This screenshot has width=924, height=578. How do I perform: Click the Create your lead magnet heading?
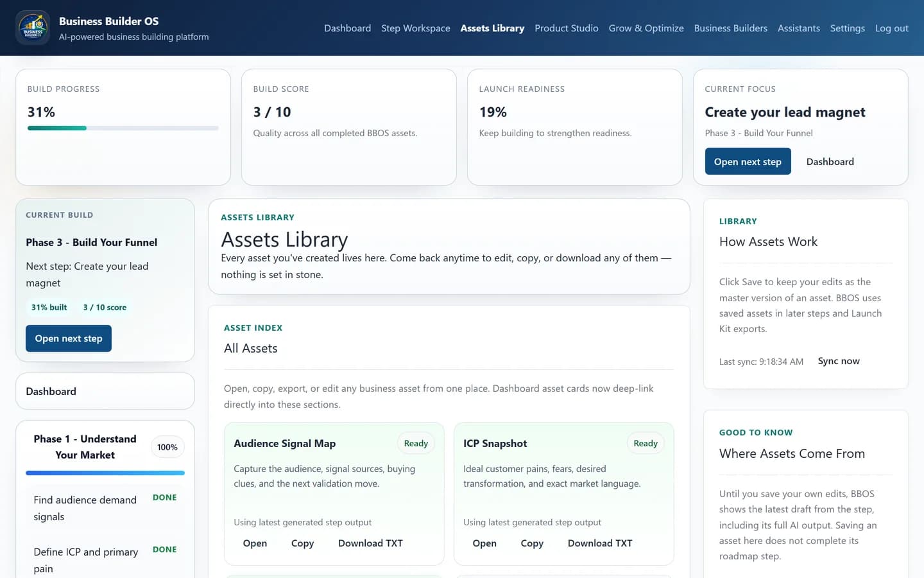coord(785,112)
